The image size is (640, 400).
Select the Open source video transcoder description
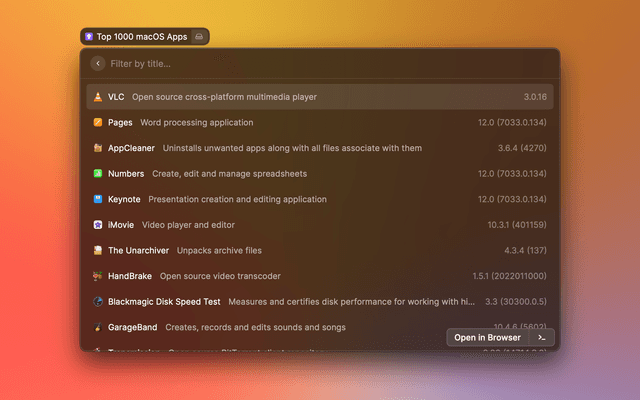(221, 276)
